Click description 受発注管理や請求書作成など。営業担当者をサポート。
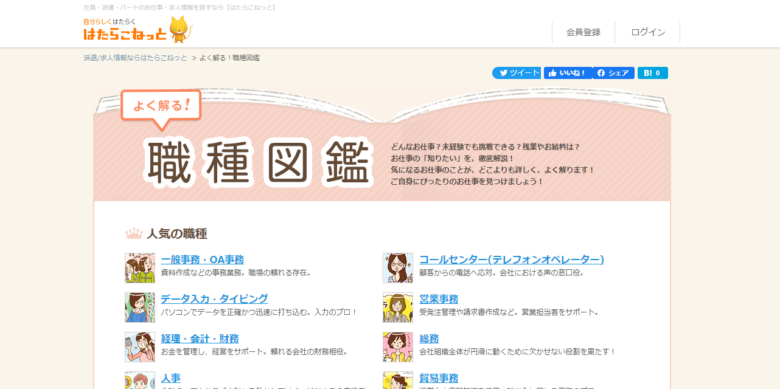 click(x=509, y=312)
